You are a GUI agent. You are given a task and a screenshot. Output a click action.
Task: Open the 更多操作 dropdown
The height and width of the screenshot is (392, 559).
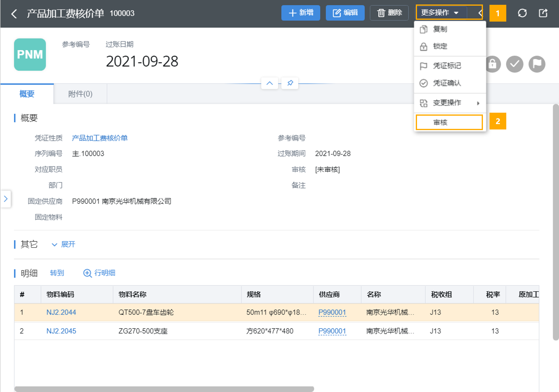pyautogui.click(x=440, y=13)
